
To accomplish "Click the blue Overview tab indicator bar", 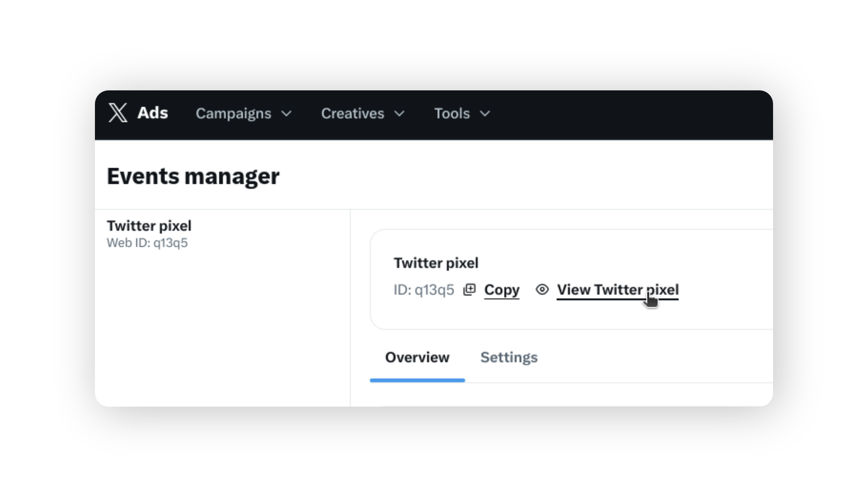I will coord(417,380).
